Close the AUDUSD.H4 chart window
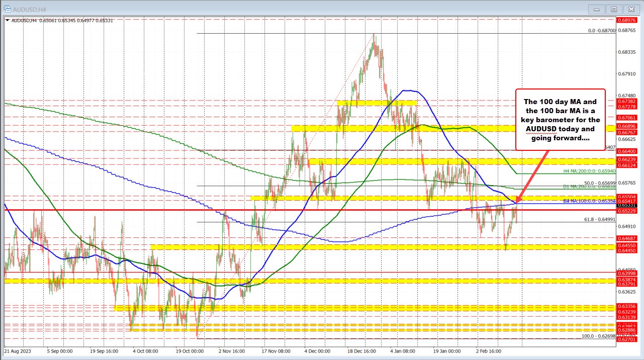 (x=632, y=9)
